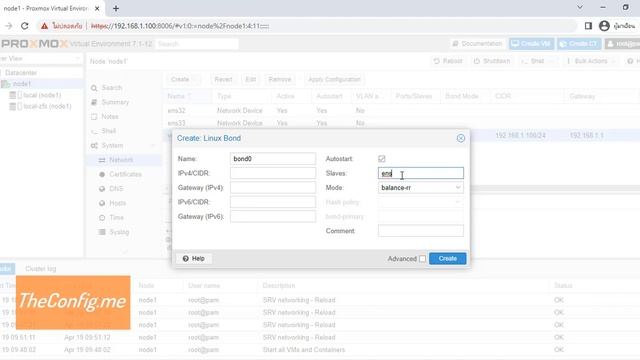Click the Shutdown node button

[492, 61]
